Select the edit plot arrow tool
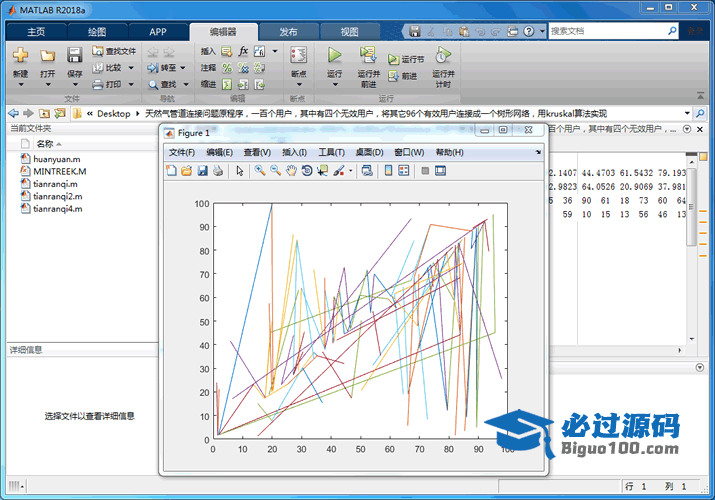 point(240,171)
